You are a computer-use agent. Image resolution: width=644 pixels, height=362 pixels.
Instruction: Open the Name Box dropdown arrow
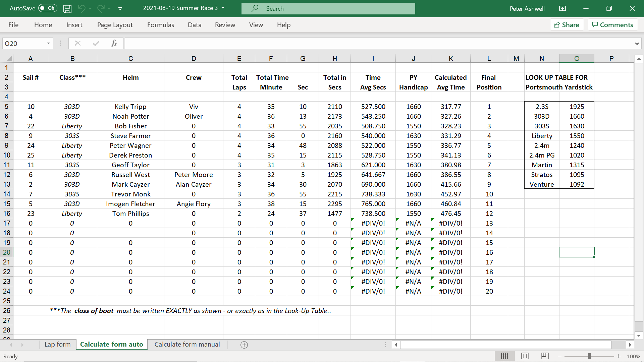pyautogui.click(x=48, y=44)
